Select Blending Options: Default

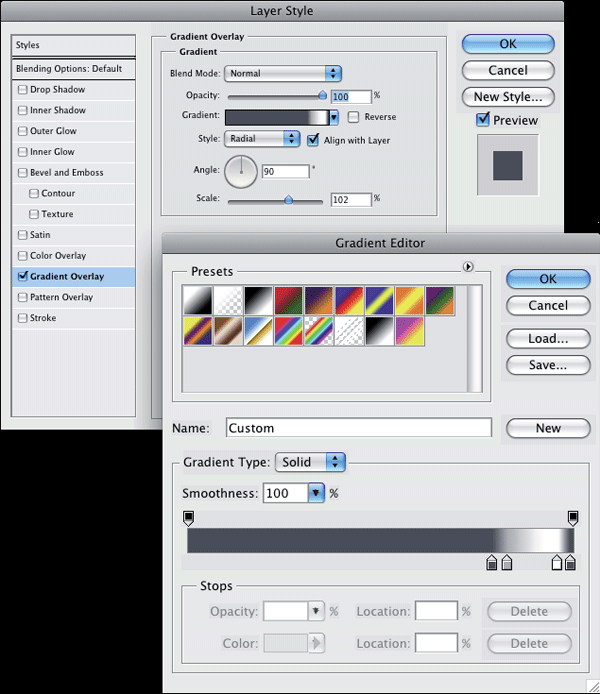pos(73,69)
